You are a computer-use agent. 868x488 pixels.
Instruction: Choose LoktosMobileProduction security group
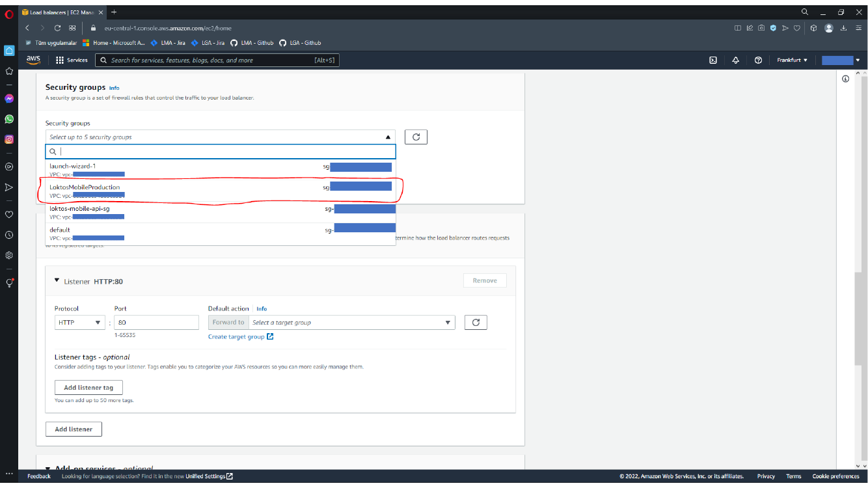click(221, 191)
